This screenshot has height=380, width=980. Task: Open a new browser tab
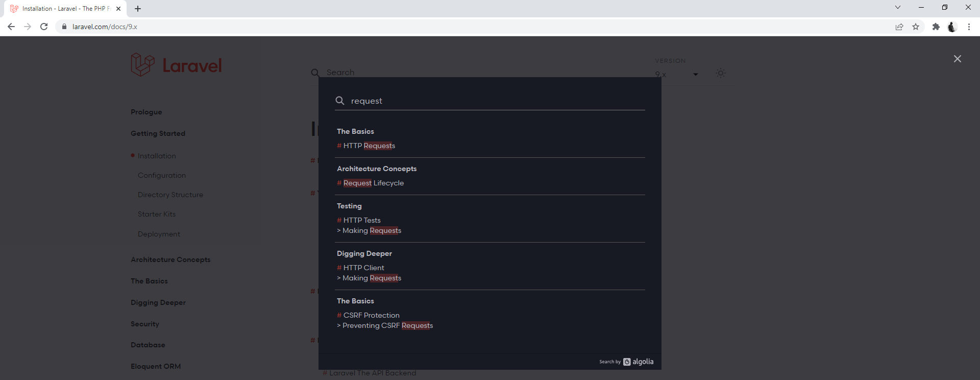click(138, 9)
